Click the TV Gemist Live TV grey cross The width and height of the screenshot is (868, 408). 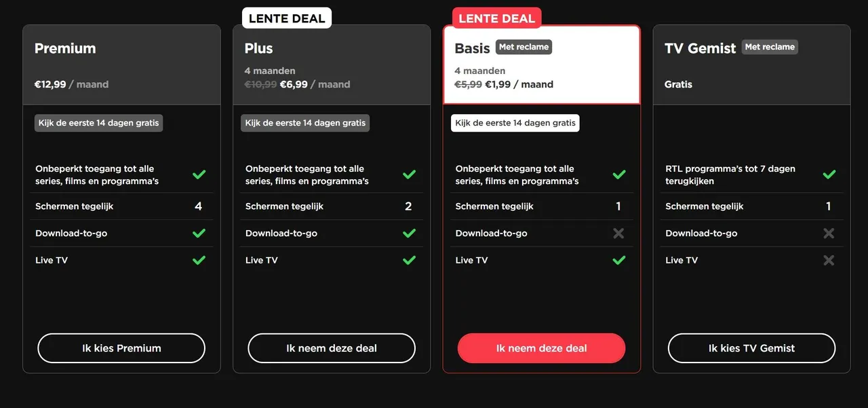coord(829,260)
